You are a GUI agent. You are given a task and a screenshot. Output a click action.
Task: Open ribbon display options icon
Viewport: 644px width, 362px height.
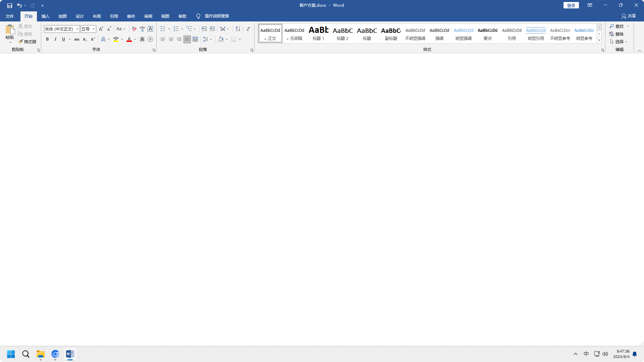coord(590,5)
